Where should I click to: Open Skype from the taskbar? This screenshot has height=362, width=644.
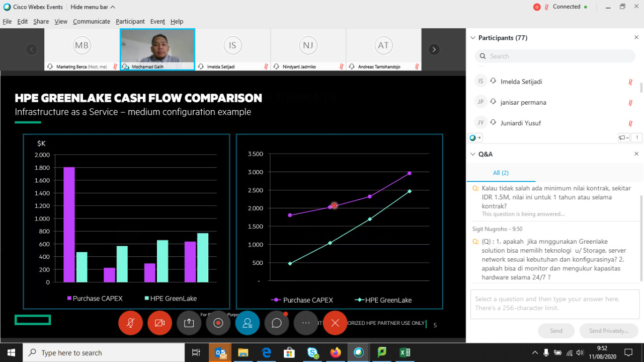(312, 352)
